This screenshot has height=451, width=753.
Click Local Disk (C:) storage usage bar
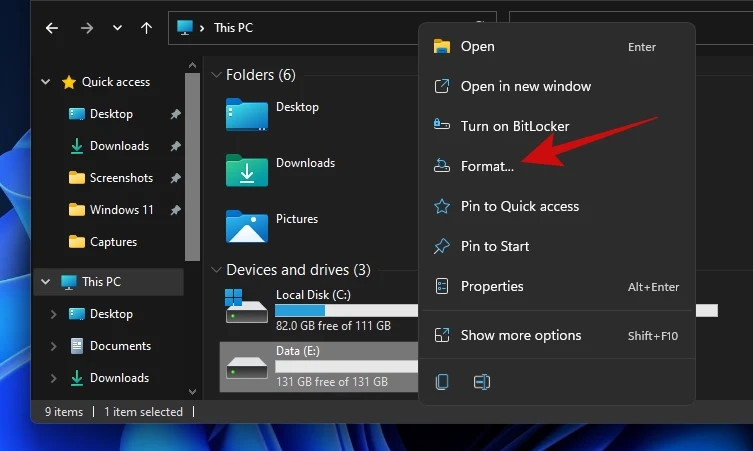pyautogui.click(x=346, y=311)
